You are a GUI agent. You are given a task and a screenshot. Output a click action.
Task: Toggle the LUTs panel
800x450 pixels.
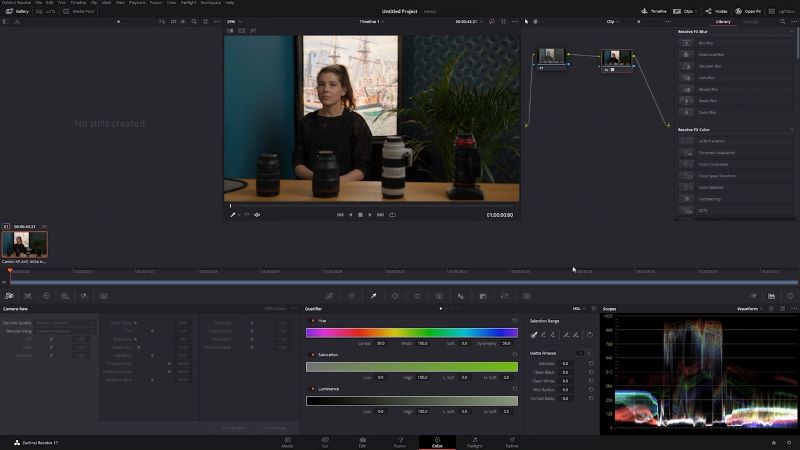point(46,11)
